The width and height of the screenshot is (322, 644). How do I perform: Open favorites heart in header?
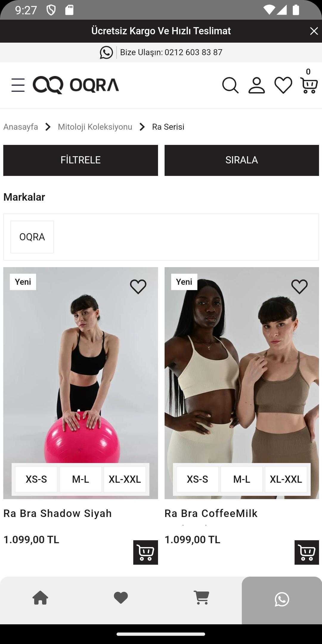click(283, 85)
